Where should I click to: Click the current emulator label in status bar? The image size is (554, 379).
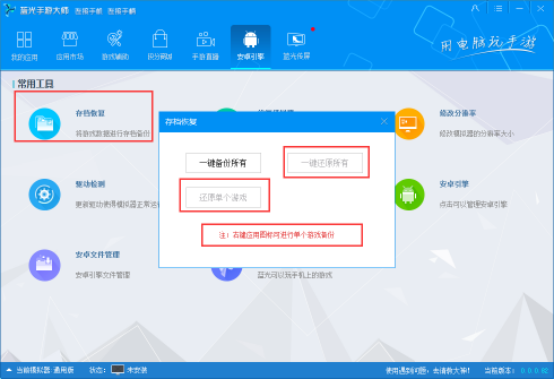pos(45,370)
